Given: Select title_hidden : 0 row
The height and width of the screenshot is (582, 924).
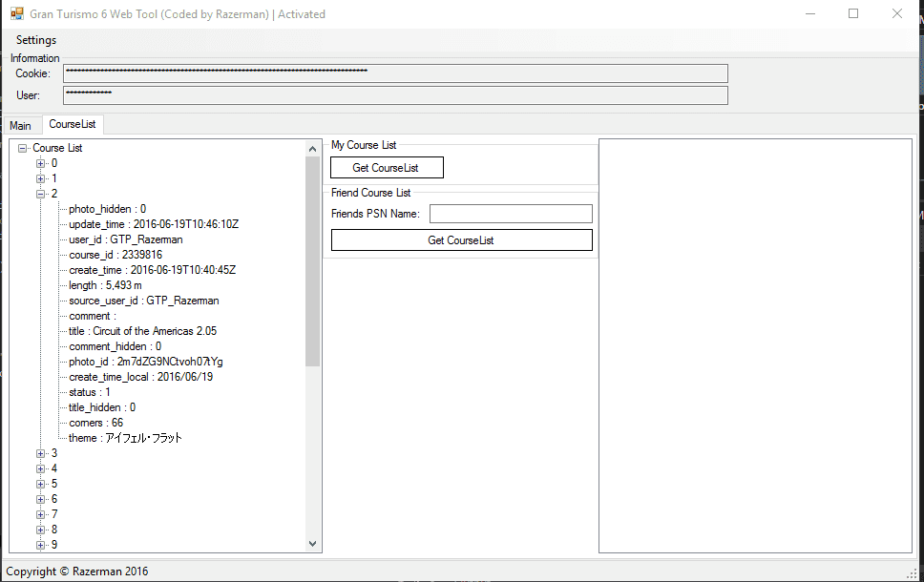Looking at the screenshot, I should pos(102,408).
